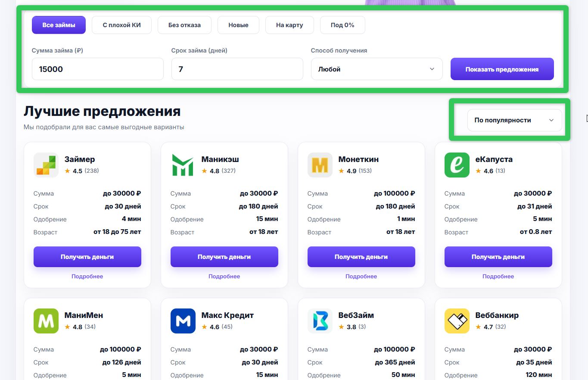
Task: Click the 'Монеткин' card title
Action: pyautogui.click(x=359, y=159)
